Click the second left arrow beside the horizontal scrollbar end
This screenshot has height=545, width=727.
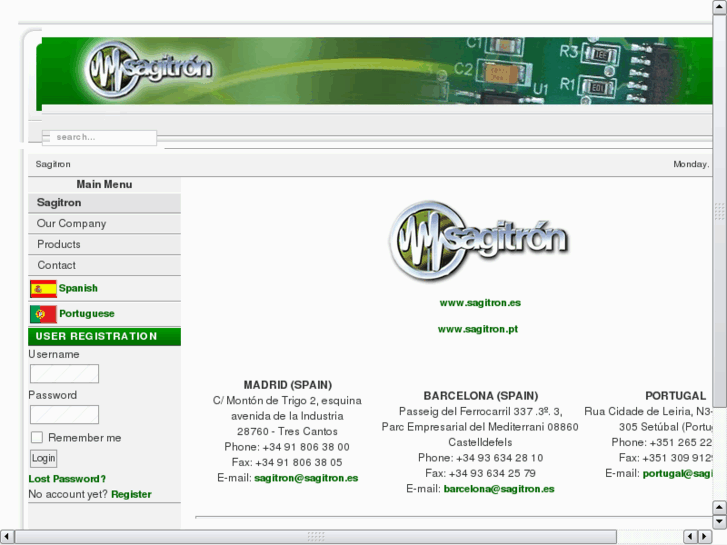coord(690,537)
